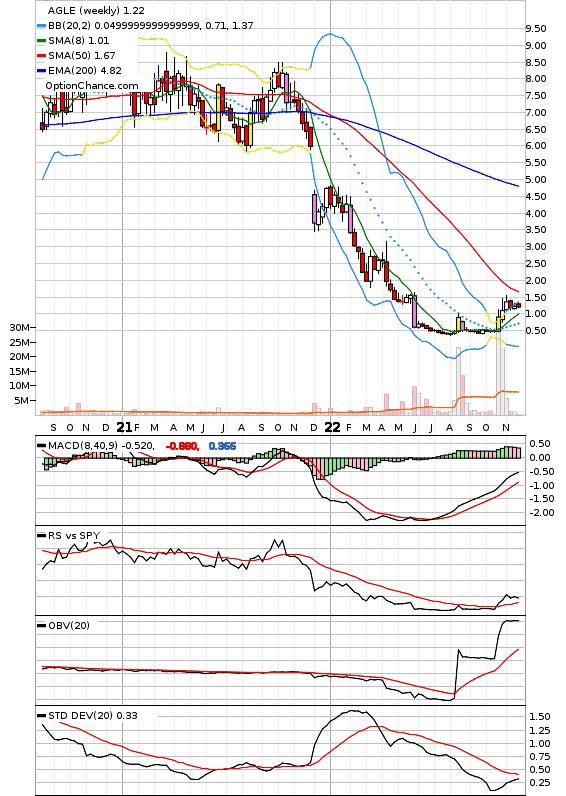
Task: Click the light blue BB legend color marker
Action: pos(42,25)
